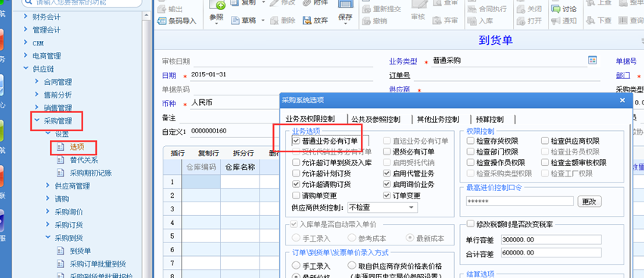This screenshot has height=278, width=644.
Task: Click the 业务类型 lookup grid icon
Action: [593, 61]
